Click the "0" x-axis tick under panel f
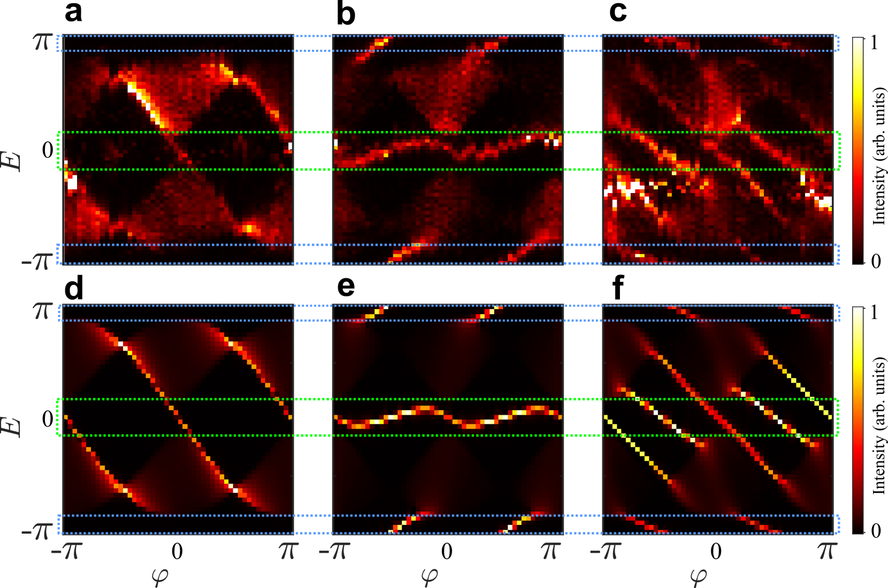Viewport: 888px width, 588px height. coord(716,551)
